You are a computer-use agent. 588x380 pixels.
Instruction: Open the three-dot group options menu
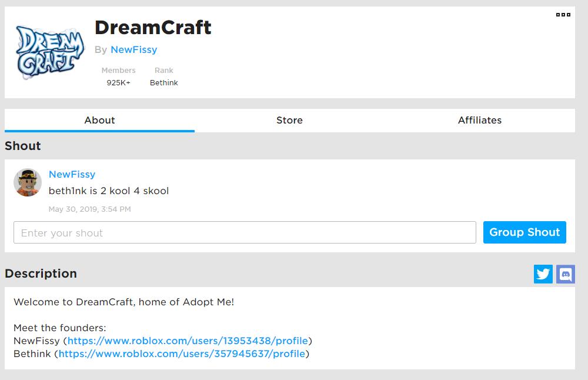tap(563, 15)
